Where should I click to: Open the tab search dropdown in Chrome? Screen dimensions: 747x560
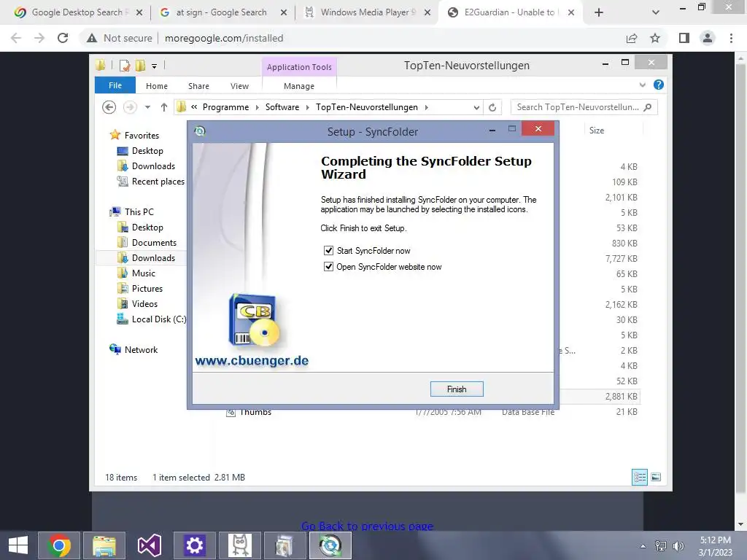[656, 12]
